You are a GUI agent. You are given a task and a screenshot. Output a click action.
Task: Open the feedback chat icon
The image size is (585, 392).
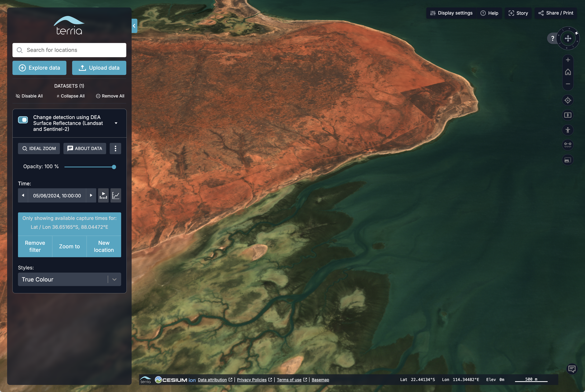coord(572,369)
